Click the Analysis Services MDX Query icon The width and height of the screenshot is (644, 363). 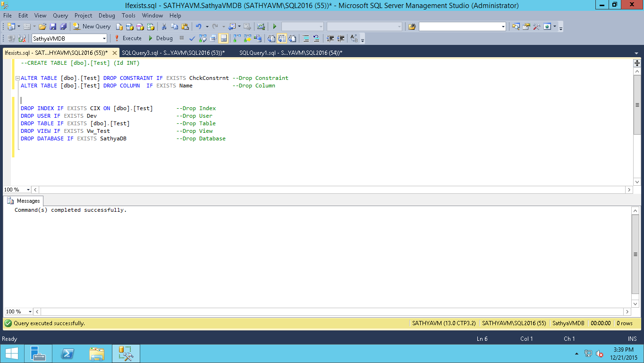point(129,26)
